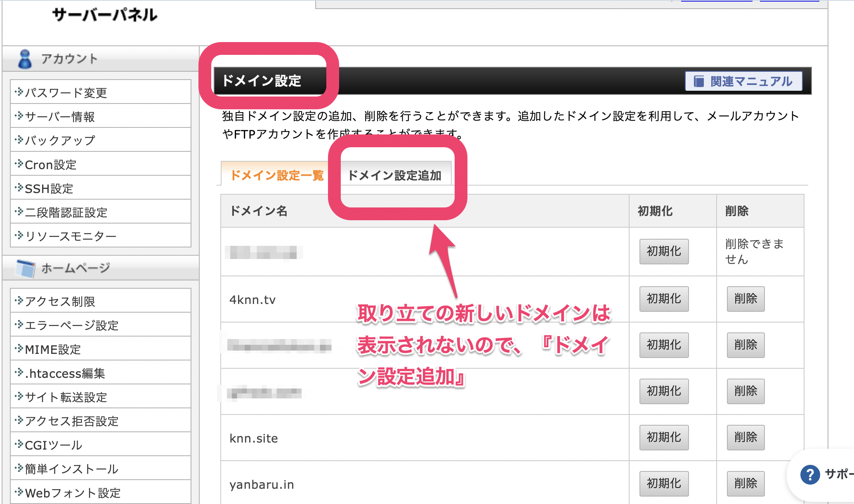This screenshot has height=504, width=854.
Task: Open アクセス制限 settings link
Action: click(x=60, y=301)
